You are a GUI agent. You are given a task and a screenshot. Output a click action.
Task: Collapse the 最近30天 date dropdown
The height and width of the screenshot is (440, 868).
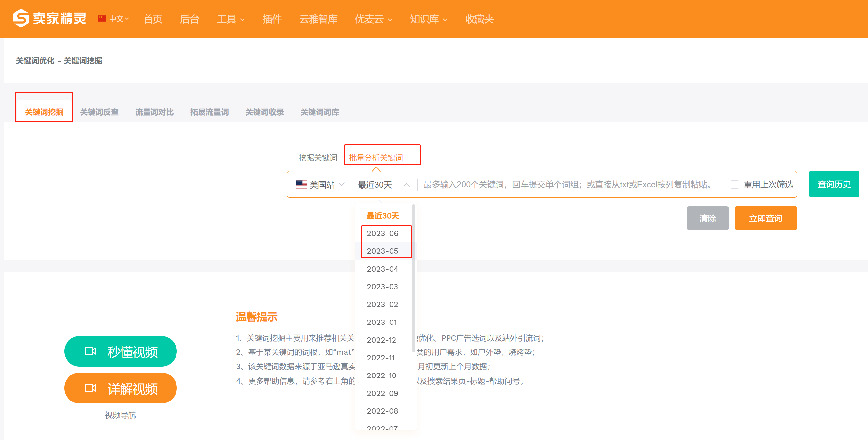tap(407, 185)
